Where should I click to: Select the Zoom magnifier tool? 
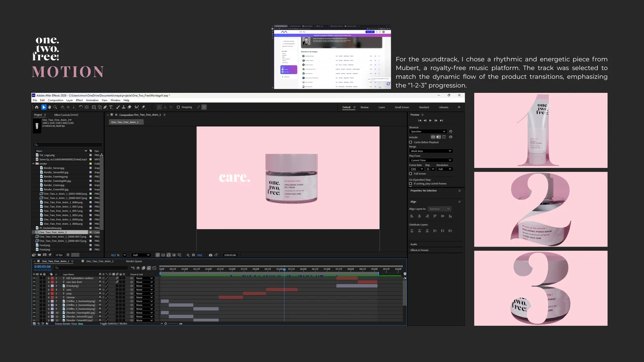pos(55,107)
